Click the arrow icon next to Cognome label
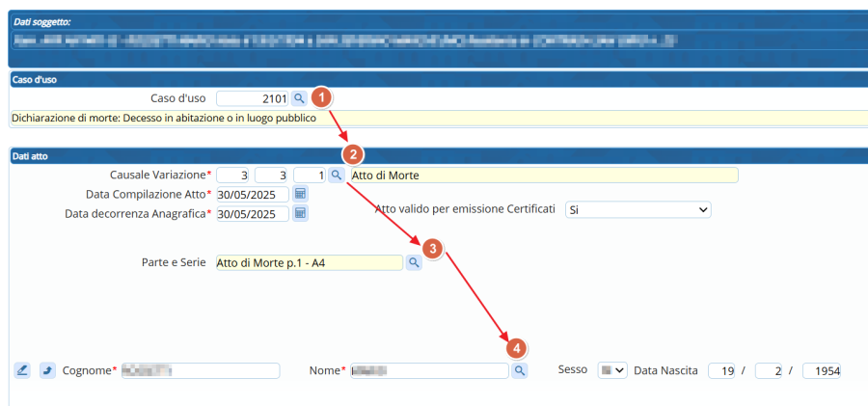The height and width of the screenshot is (406, 868). [x=47, y=370]
